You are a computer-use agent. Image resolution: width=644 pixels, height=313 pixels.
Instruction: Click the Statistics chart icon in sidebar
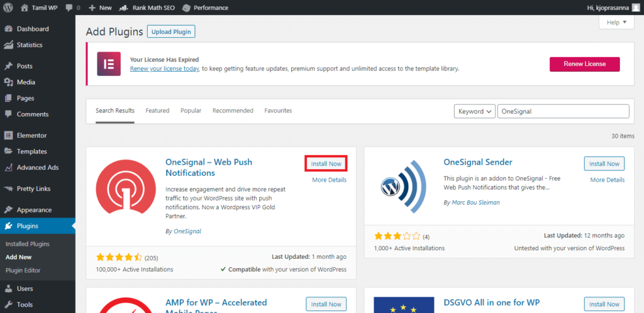[x=8, y=45]
